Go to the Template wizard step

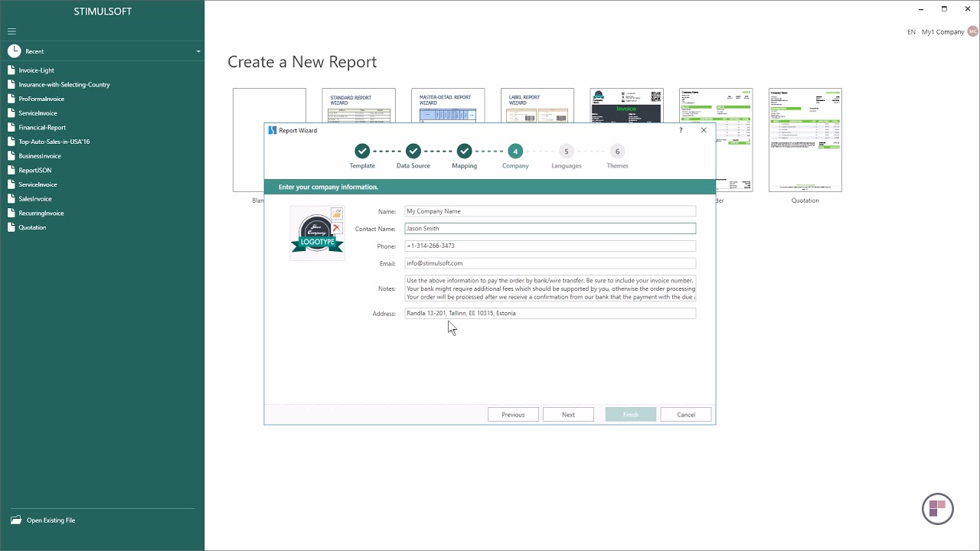pyautogui.click(x=362, y=156)
